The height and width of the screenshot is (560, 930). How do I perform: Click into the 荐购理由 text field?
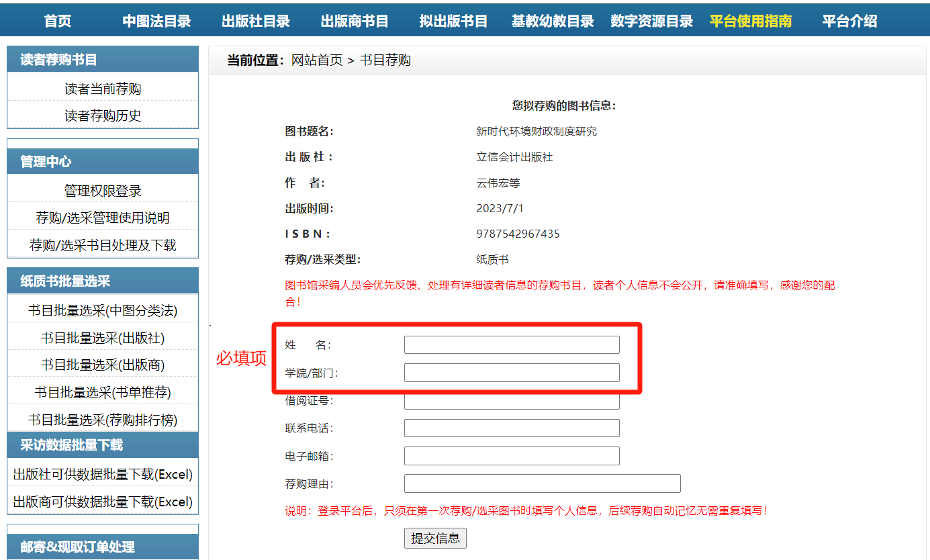[542, 483]
